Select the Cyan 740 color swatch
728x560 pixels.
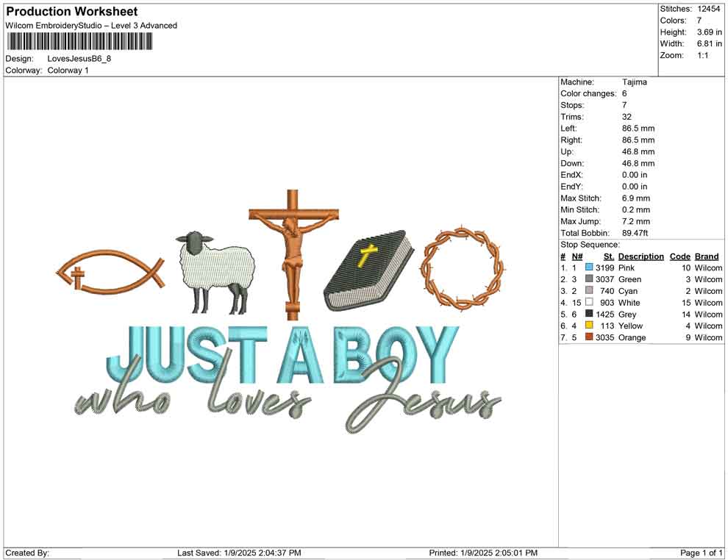[x=588, y=291]
